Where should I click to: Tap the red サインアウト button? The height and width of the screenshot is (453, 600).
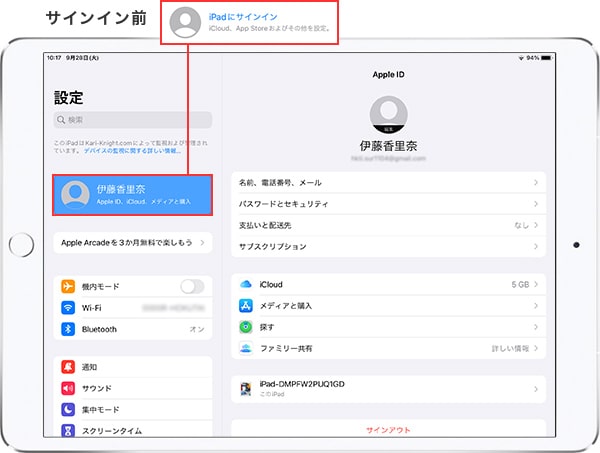388,430
